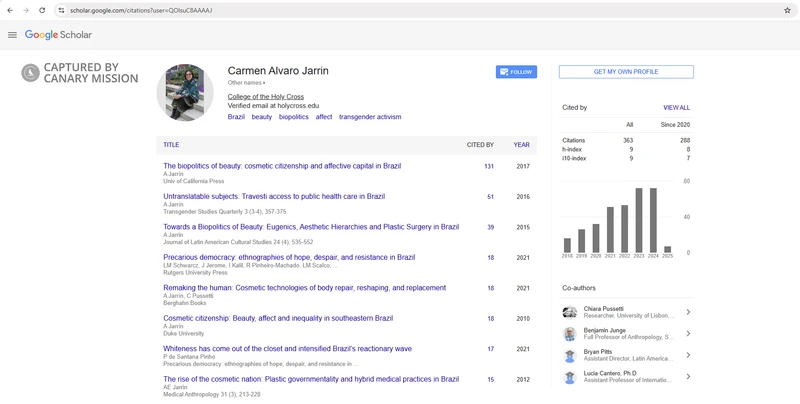This screenshot has width=800, height=404.
Task: Open chevron next to Lucia Cantero
Action: [x=688, y=376]
